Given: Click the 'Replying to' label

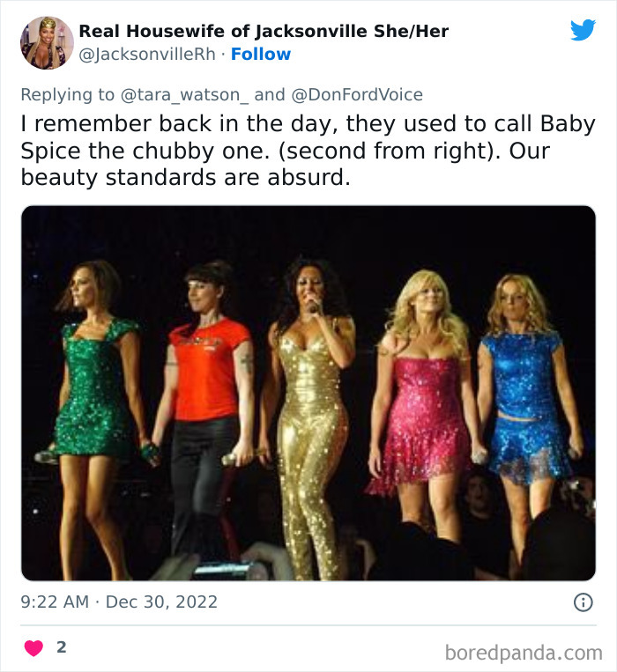Looking at the screenshot, I should (67, 94).
